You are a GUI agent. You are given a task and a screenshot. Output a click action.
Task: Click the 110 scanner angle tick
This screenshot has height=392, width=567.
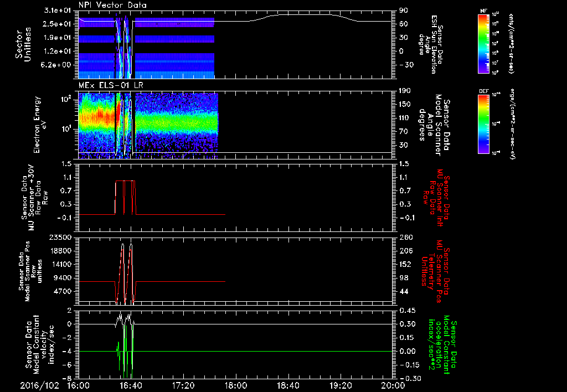[405, 118]
